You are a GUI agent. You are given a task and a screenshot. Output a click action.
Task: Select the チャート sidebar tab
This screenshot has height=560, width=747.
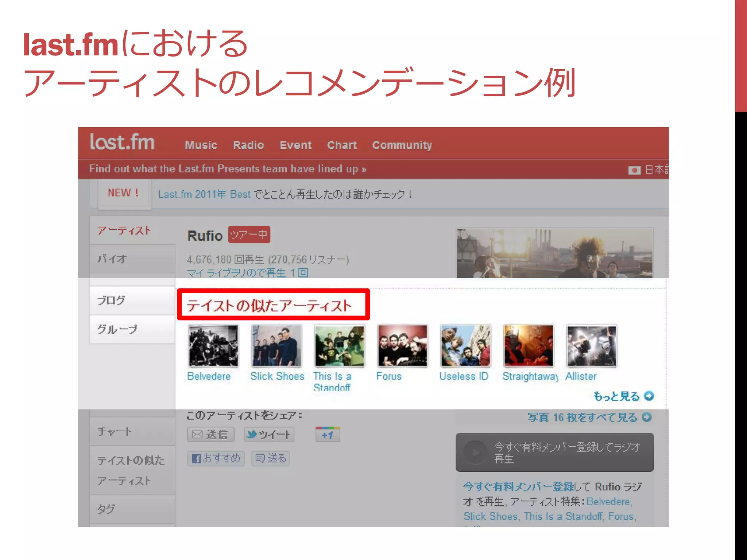point(132,432)
